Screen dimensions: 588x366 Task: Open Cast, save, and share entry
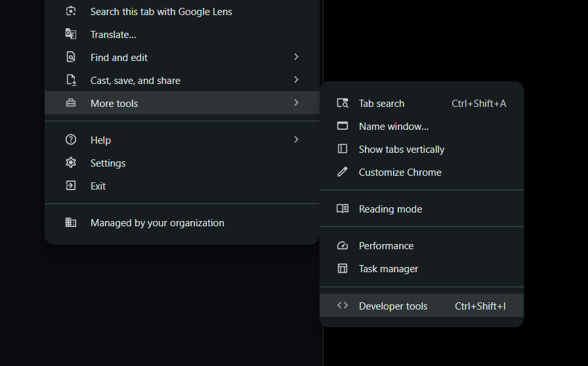(x=182, y=80)
